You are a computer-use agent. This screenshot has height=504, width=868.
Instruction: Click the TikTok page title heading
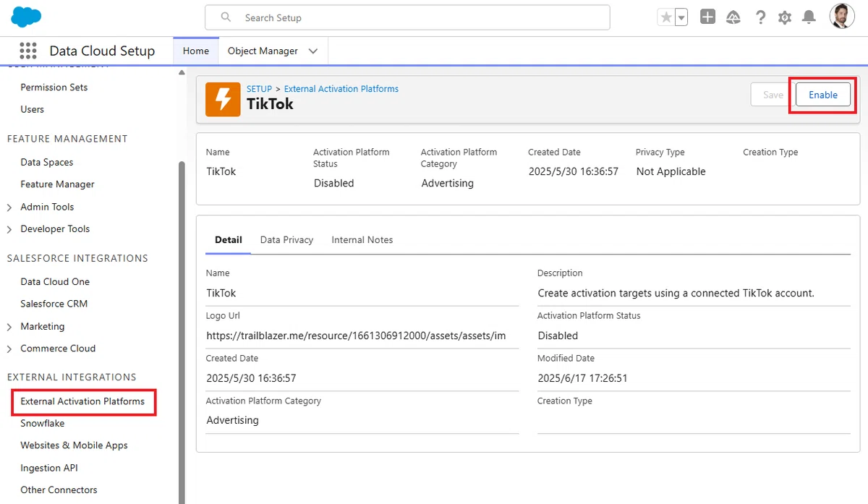[270, 104]
